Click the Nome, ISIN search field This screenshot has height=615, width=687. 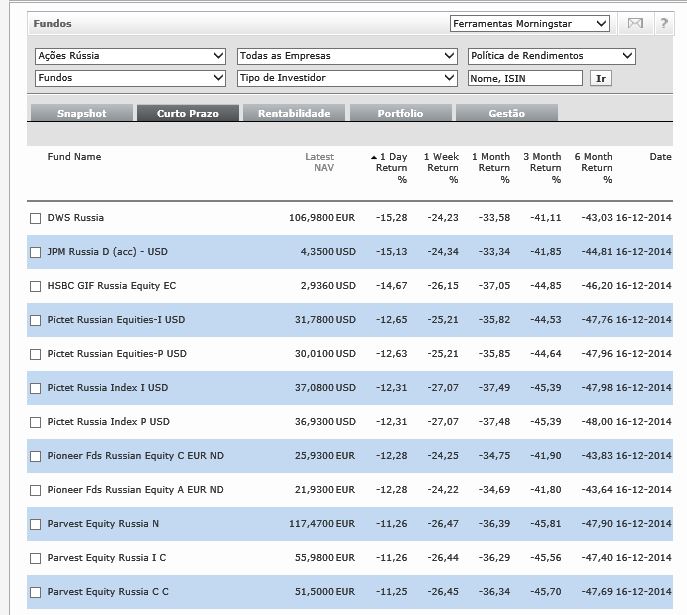click(525, 78)
